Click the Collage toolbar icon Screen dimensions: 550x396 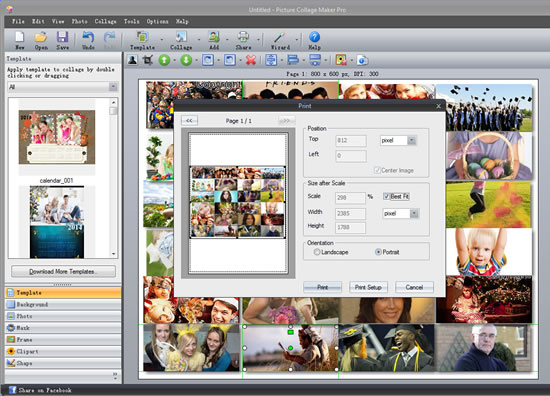[x=181, y=37]
